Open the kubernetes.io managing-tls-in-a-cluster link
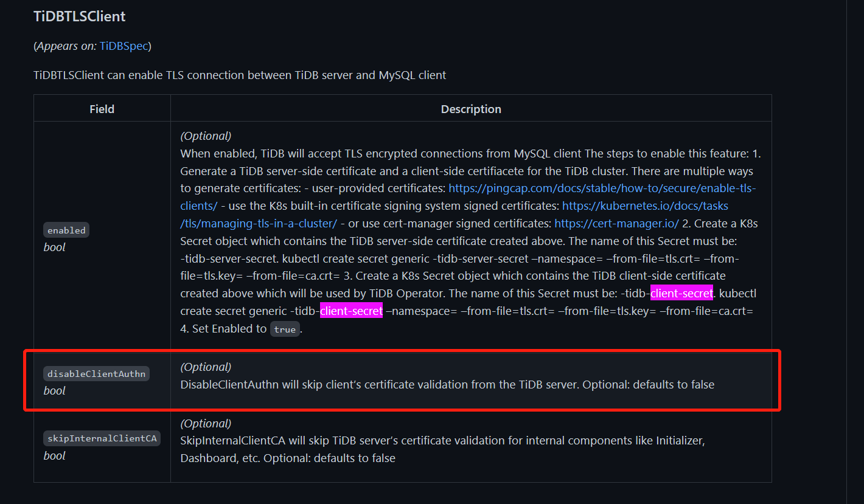The height and width of the screenshot is (504, 864). click(645, 205)
